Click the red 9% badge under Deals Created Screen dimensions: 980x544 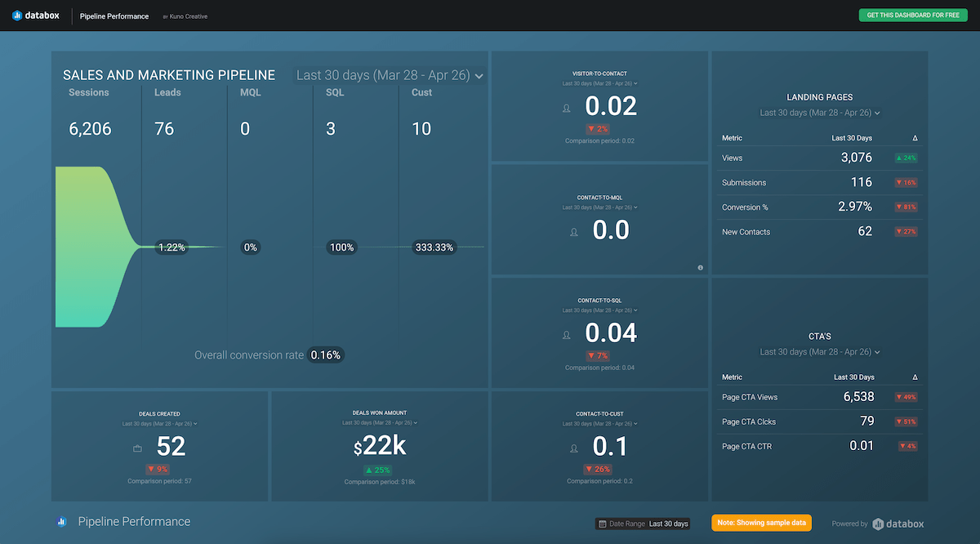(159, 469)
